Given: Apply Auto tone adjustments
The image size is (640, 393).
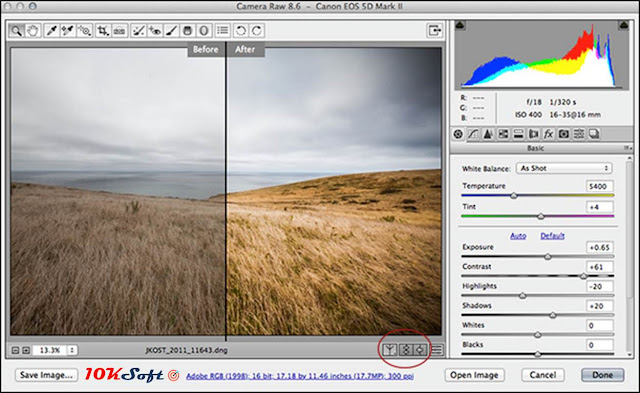Looking at the screenshot, I should click(518, 236).
